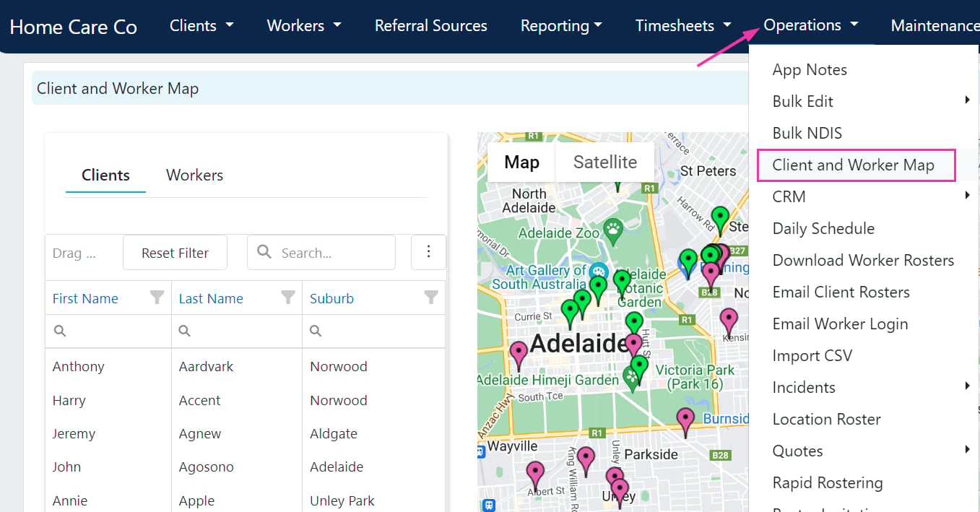Select the Anthony Aardvark row

245,366
